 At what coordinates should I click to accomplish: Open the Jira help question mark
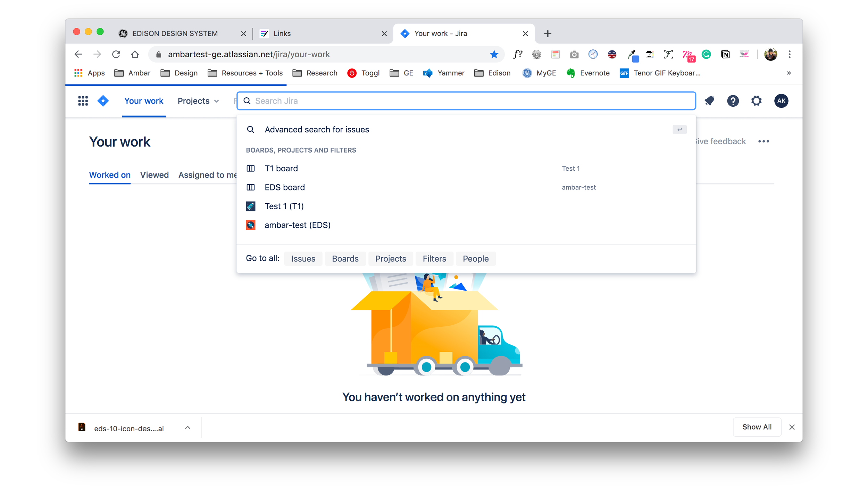tap(733, 101)
